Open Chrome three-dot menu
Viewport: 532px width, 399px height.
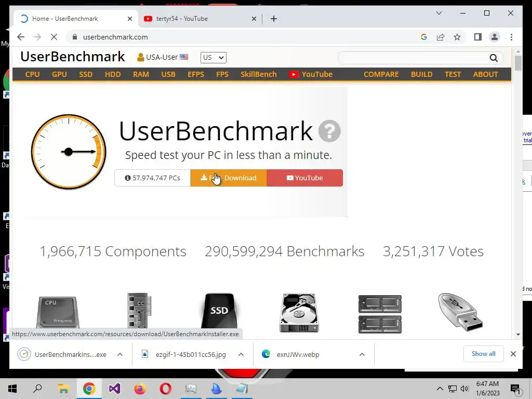coord(511,37)
